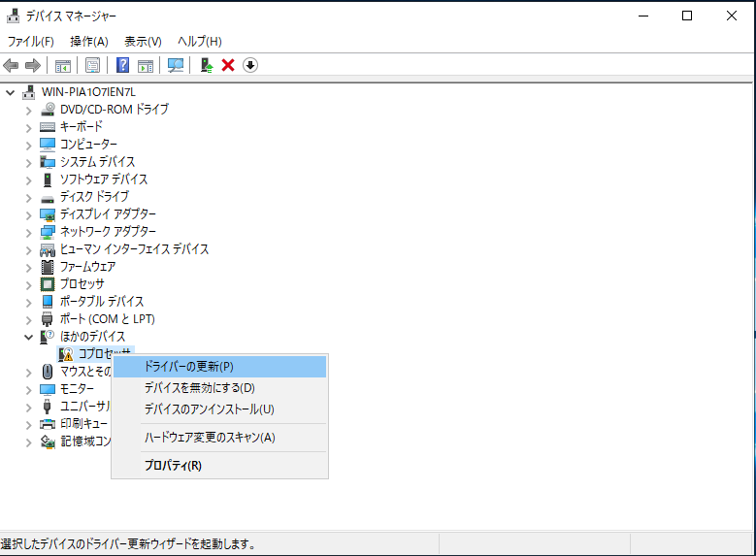This screenshot has width=756, height=556.
Task: Open the 操作(A) menu
Action: click(88, 42)
